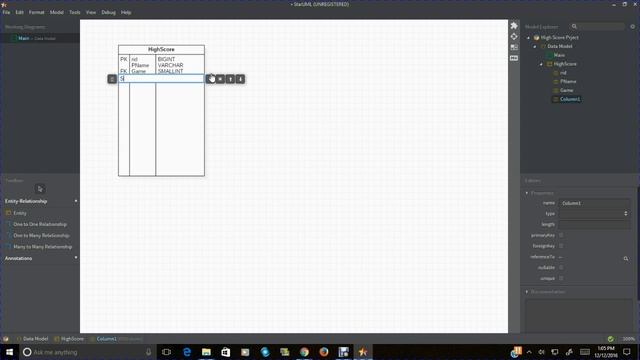Toggle the nullable checkbox
This screenshot has height=360, width=640.
click(x=561, y=267)
